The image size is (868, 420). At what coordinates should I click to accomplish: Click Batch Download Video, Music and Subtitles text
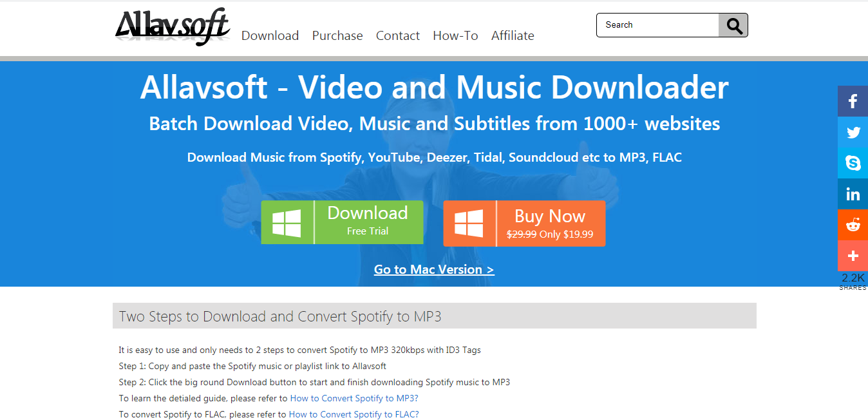point(434,123)
